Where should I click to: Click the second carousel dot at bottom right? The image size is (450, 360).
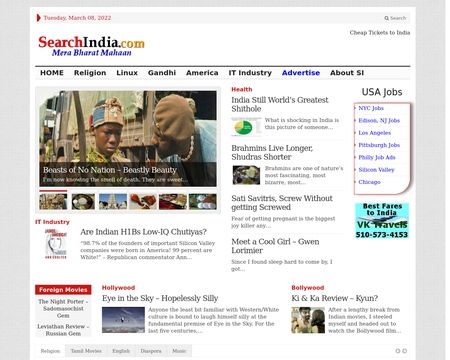coord(404,351)
